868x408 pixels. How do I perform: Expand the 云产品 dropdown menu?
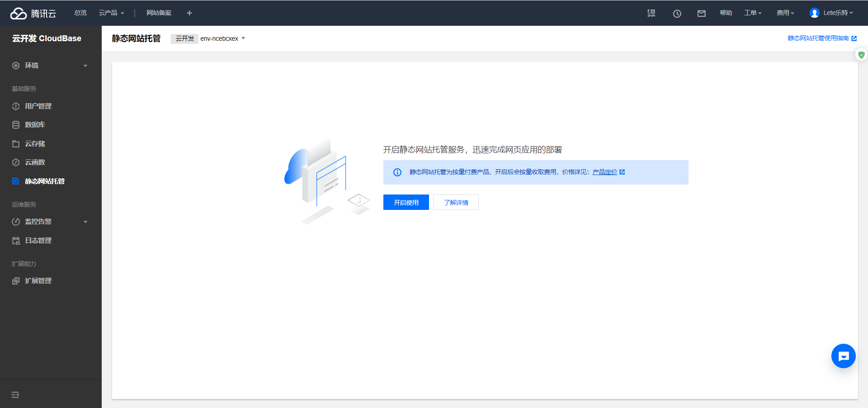[111, 13]
